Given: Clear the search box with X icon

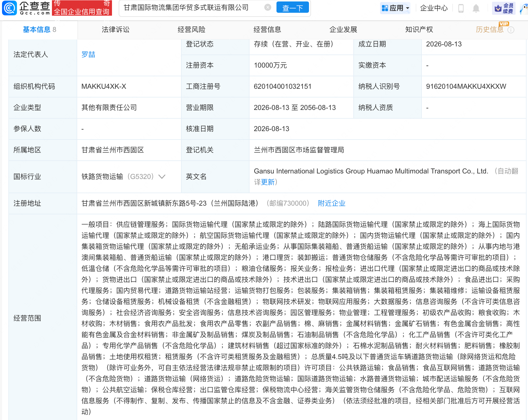Looking at the screenshot, I should tap(268, 8).
